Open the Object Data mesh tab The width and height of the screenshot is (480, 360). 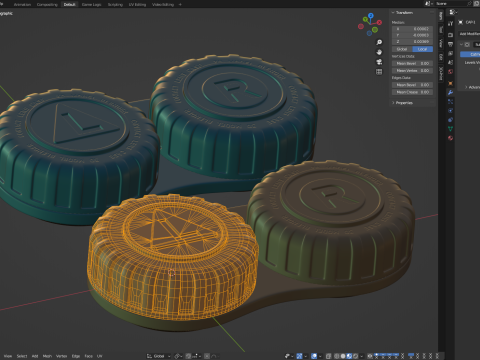pos(451,129)
